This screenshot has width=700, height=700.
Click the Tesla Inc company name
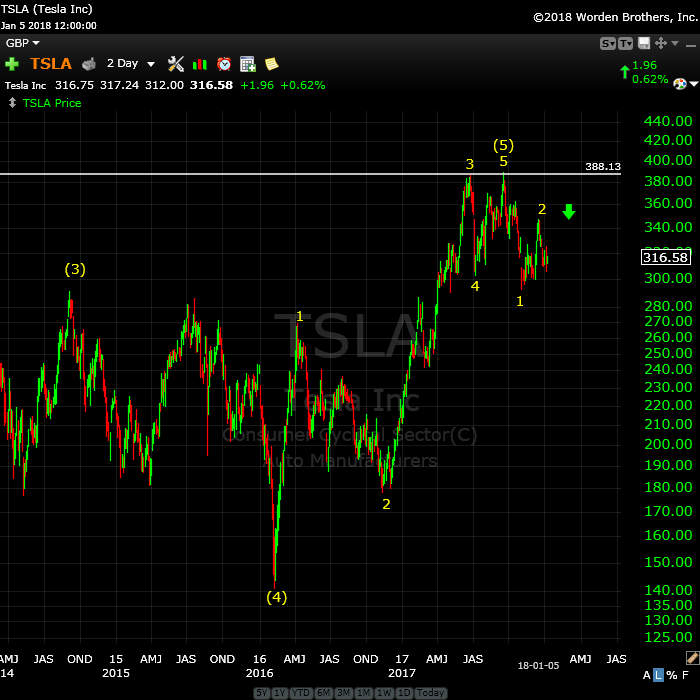pyautogui.click(x=25, y=85)
